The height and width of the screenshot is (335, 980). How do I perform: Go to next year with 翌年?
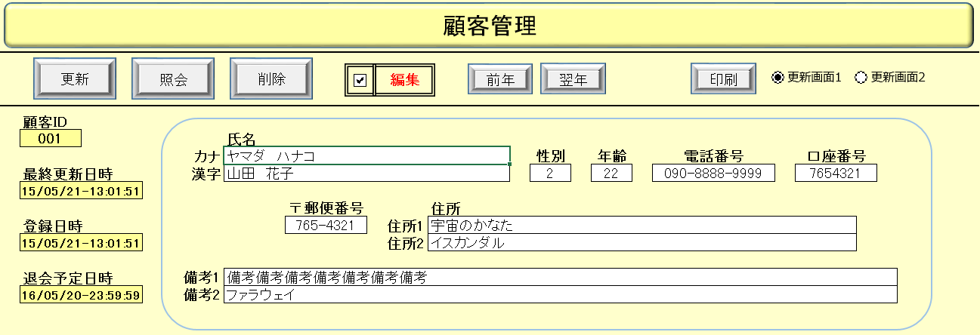(573, 79)
